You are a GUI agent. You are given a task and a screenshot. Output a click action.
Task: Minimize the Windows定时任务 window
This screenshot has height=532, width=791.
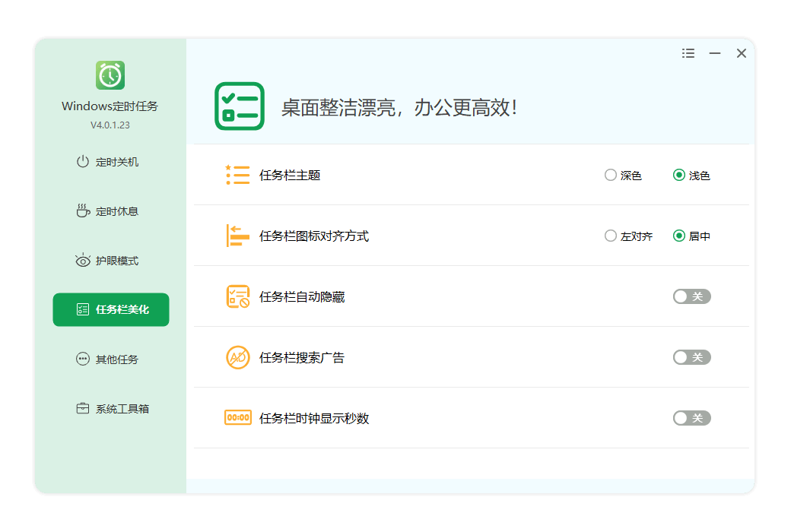715,53
